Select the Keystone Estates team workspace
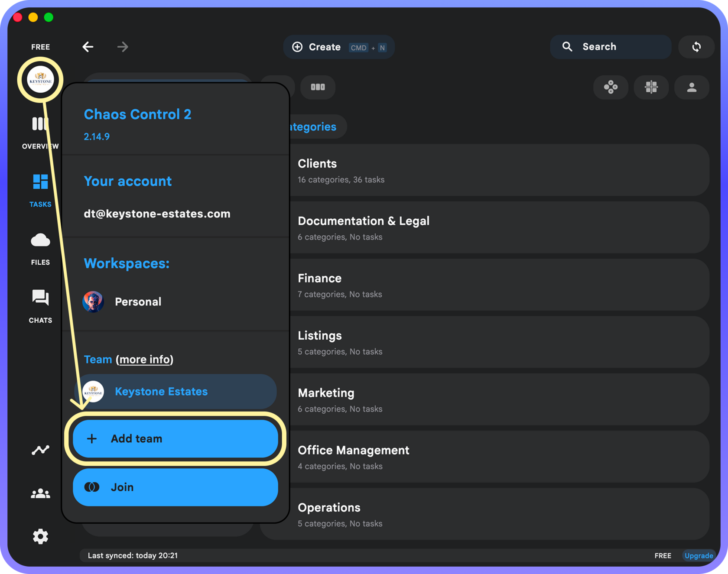 point(175,391)
